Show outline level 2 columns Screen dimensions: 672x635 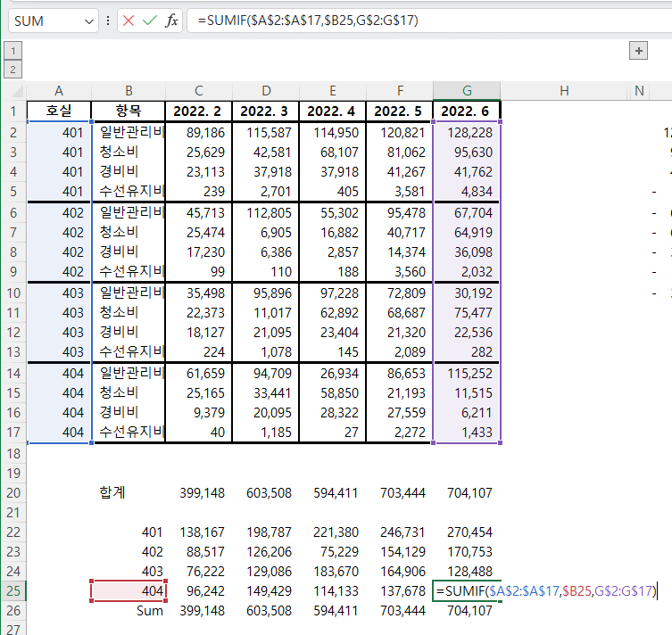pos(12,69)
